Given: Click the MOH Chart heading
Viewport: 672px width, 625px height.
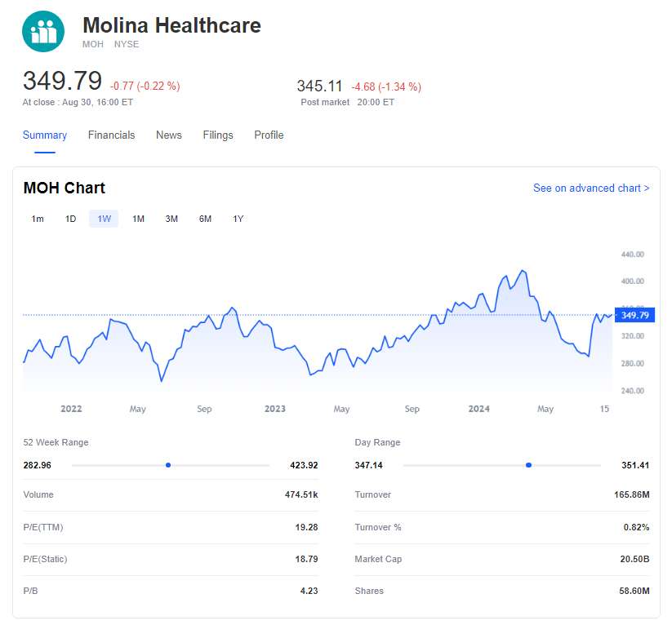Looking at the screenshot, I should (x=65, y=188).
